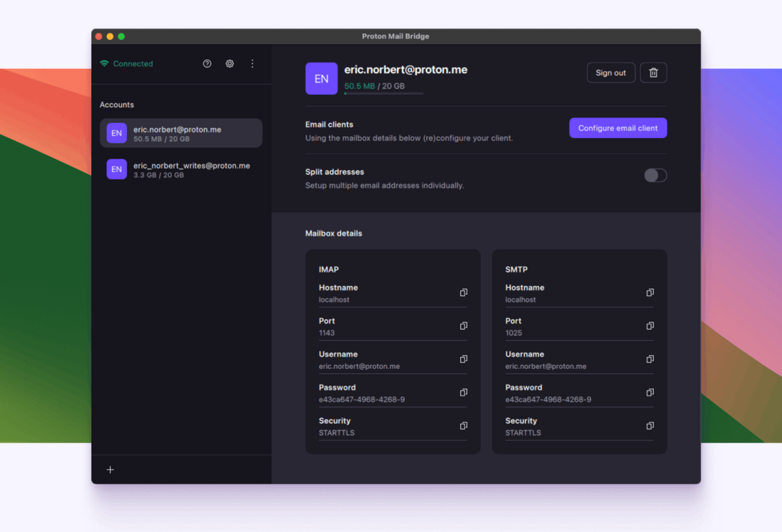782x532 pixels.
Task: Copy the SMTP Hostname value
Action: (650, 293)
